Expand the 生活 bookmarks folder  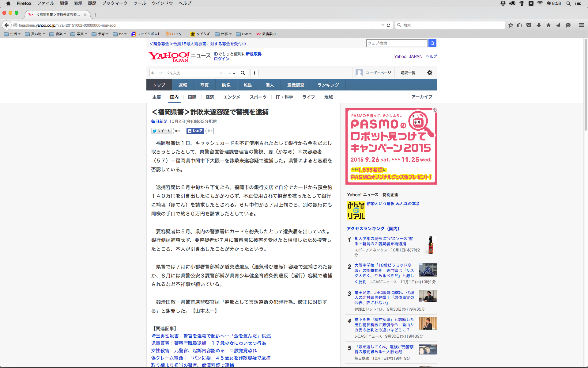12,34
